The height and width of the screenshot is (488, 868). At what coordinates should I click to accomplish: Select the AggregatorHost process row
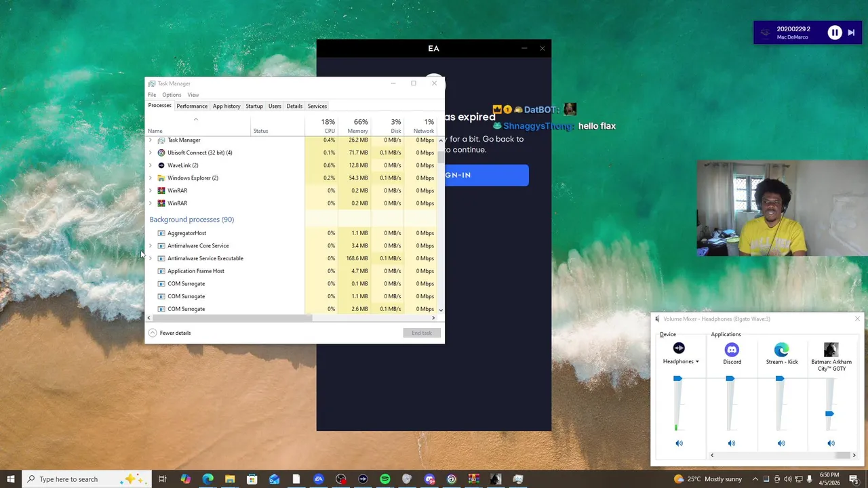293,233
